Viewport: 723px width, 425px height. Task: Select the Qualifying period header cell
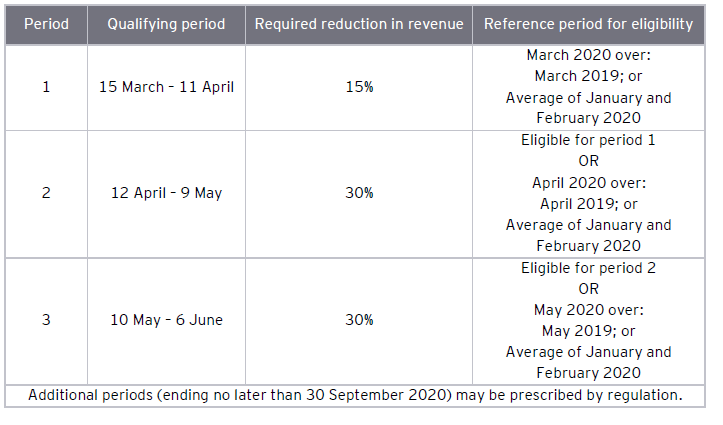[166, 24]
